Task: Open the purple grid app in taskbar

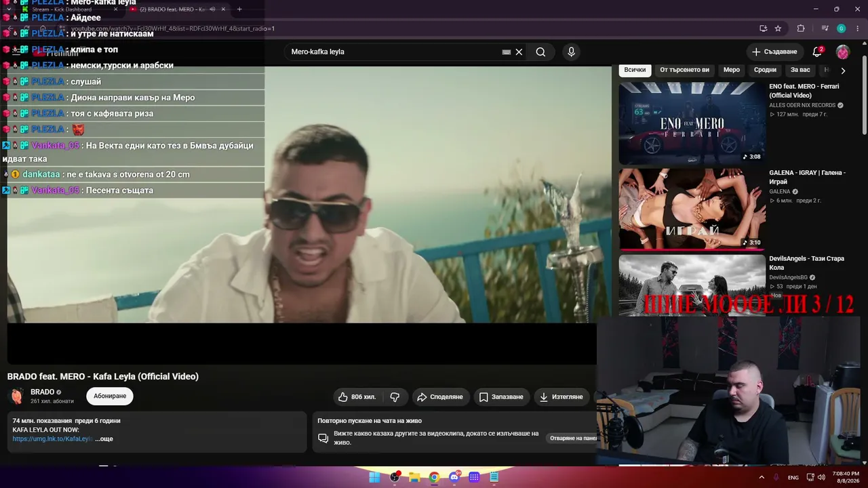Action: pos(474,477)
